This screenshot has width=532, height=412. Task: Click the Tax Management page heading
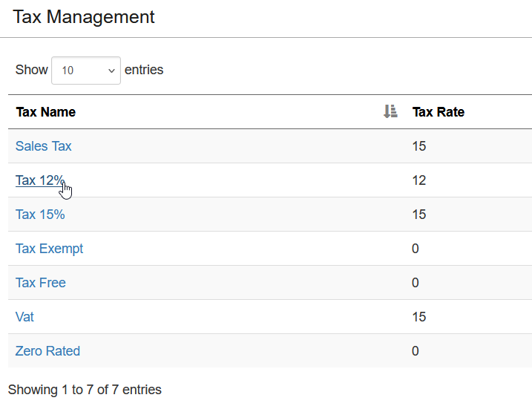pos(83,16)
